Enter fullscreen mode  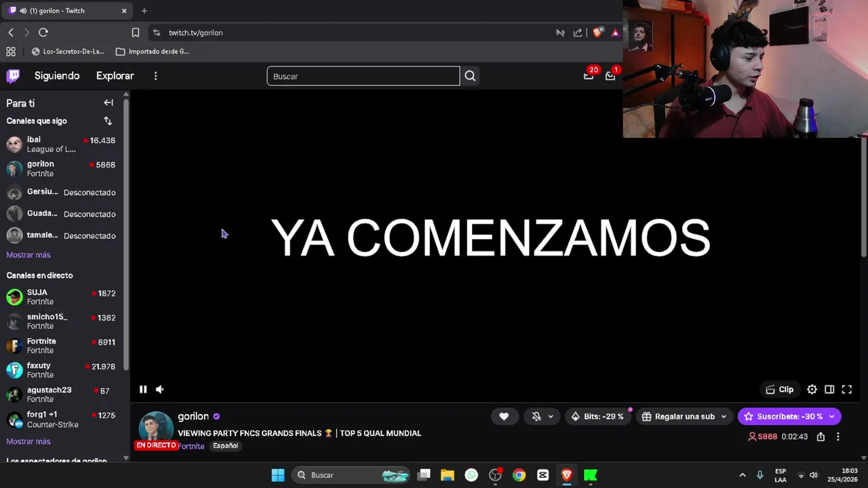tap(847, 389)
